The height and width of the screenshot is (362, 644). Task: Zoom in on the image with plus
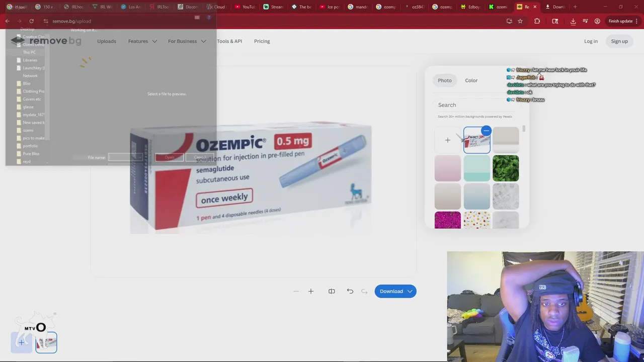click(x=311, y=291)
